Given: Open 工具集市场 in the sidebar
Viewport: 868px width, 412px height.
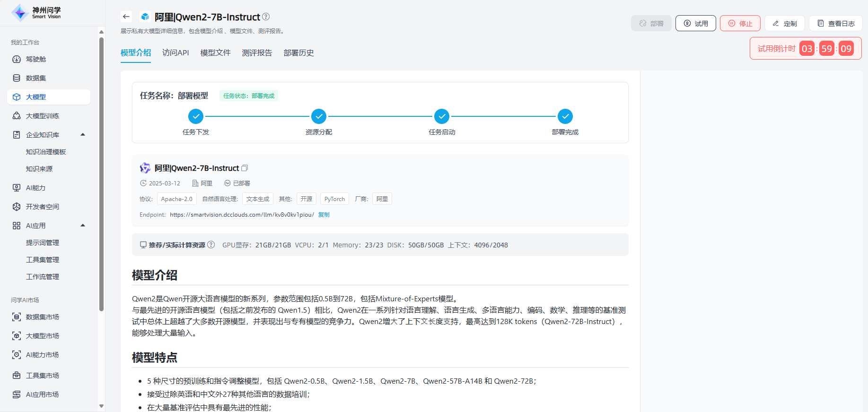Looking at the screenshot, I should (42, 376).
